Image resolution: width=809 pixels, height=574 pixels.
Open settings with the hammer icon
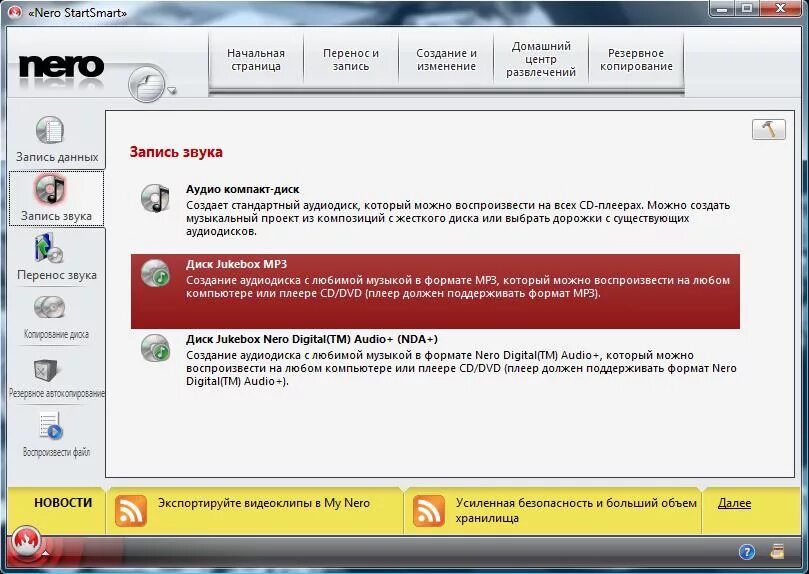click(x=769, y=129)
